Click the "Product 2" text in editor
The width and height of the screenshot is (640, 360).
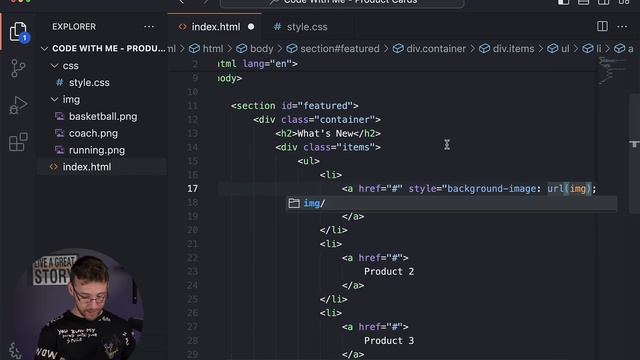pyautogui.click(x=389, y=271)
